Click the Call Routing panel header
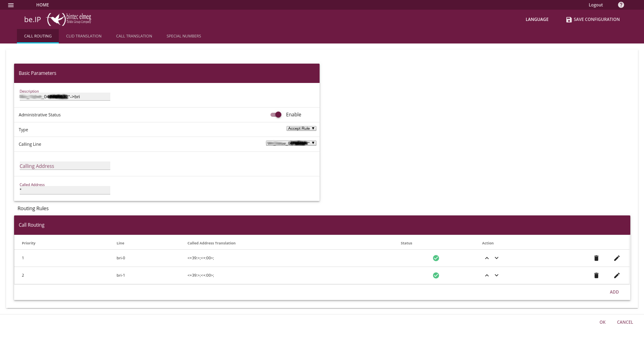 pos(322,225)
